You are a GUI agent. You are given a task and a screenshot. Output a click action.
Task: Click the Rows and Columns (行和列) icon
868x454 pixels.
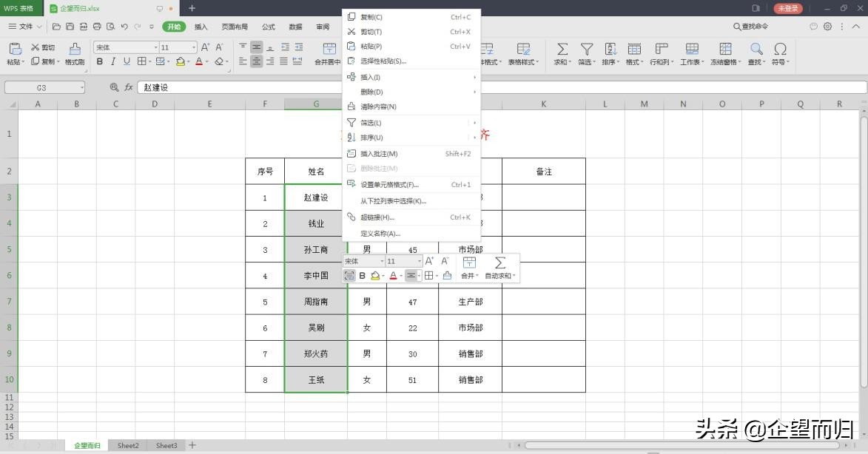pyautogui.click(x=661, y=49)
